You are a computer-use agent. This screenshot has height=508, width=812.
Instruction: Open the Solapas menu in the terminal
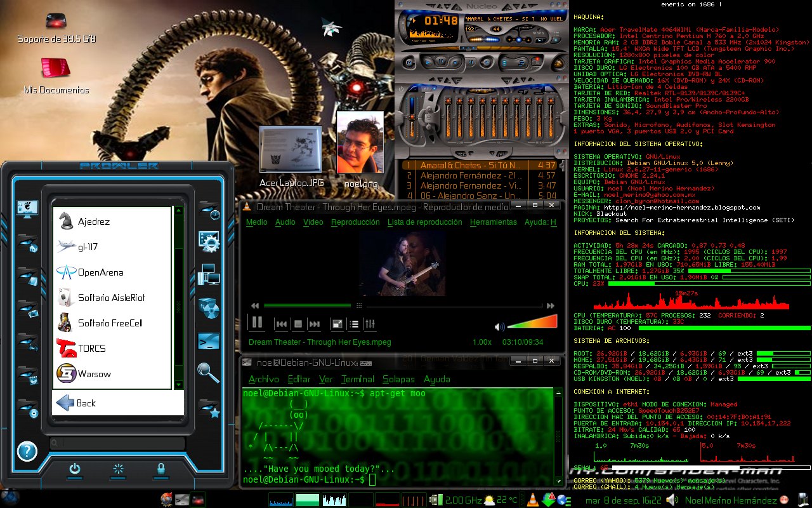(398, 379)
